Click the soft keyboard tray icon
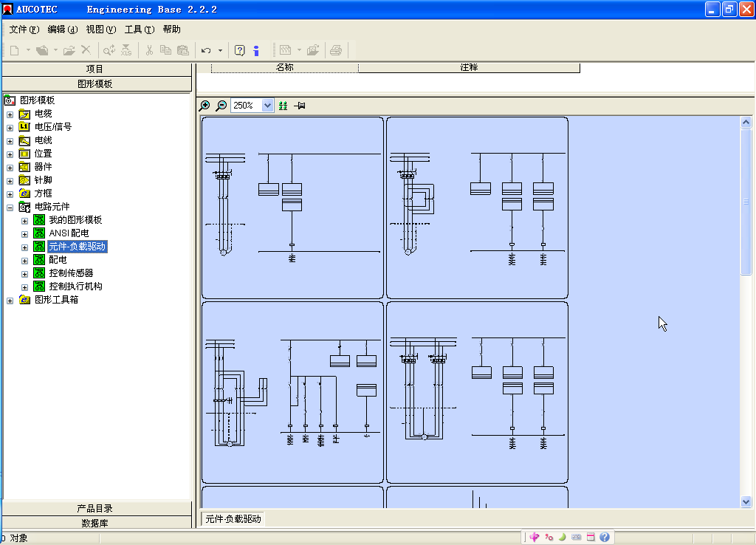 (576, 537)
